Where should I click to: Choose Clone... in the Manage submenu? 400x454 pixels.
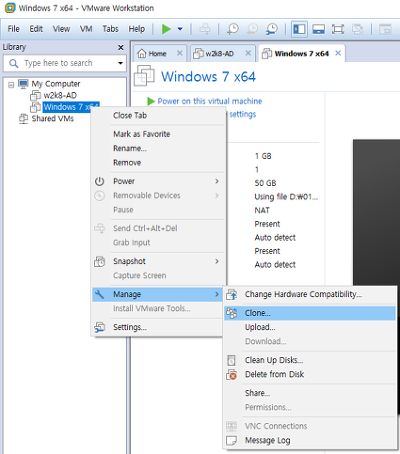click(310, 313)
